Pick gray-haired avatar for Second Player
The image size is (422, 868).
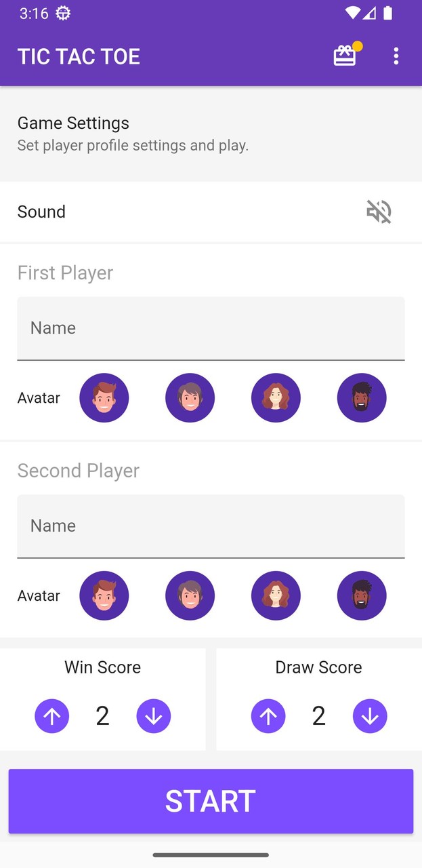190,595
